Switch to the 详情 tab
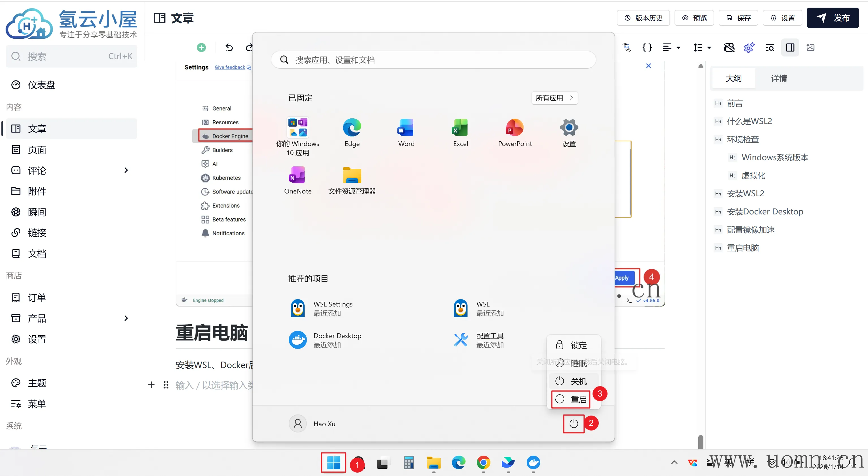The image size is (868, 476). [x=779, y=79]
